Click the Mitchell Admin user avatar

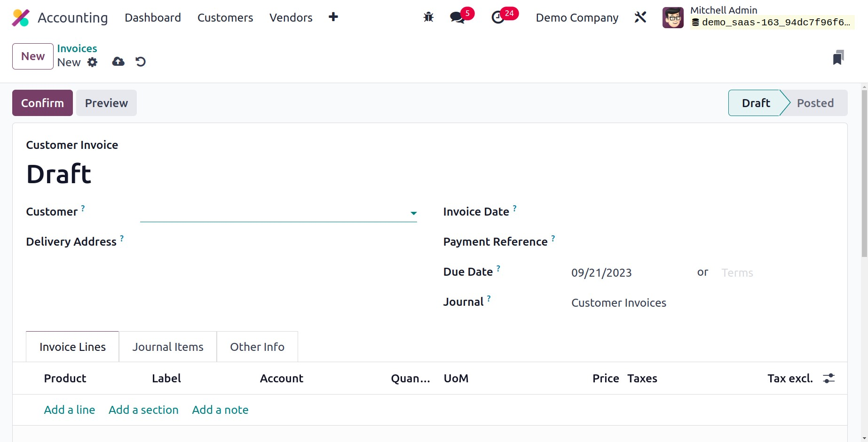click(x=672, y=18)
